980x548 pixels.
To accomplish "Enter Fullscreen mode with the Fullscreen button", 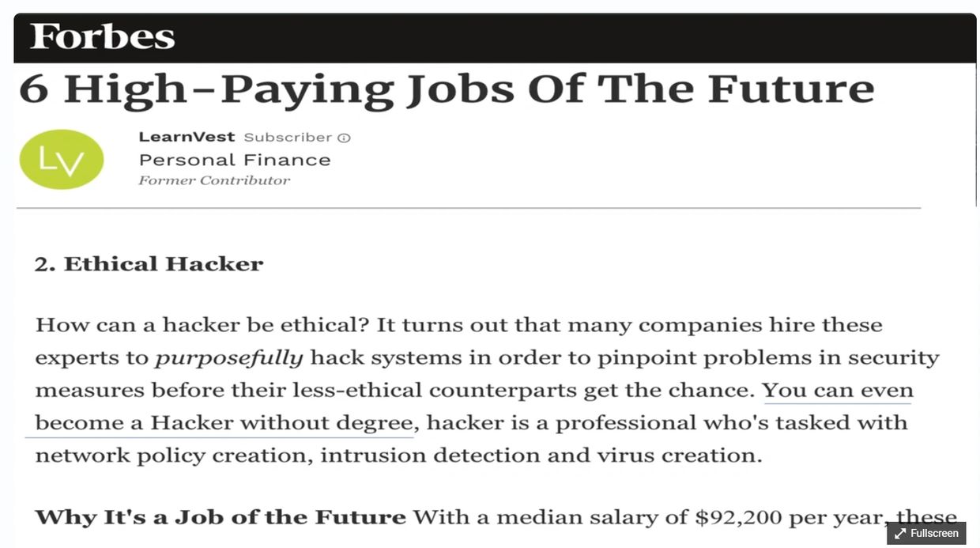I will click(926, 533).
